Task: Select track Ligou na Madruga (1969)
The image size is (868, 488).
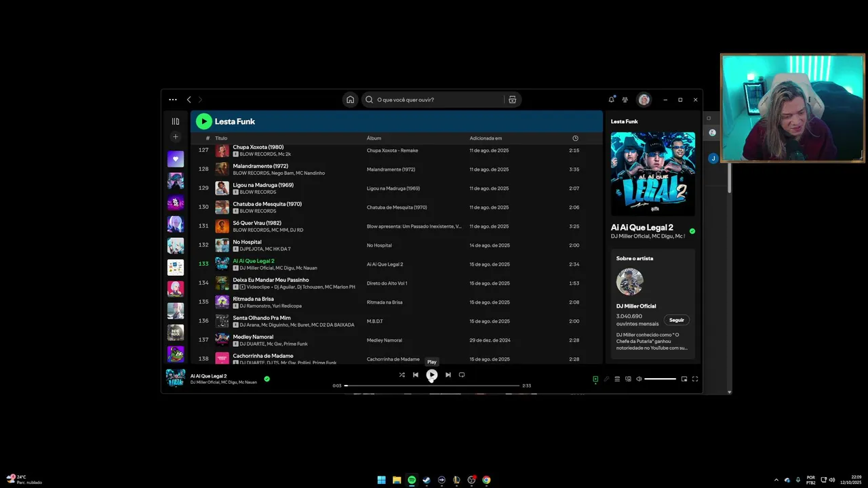Action: point(397,188)
